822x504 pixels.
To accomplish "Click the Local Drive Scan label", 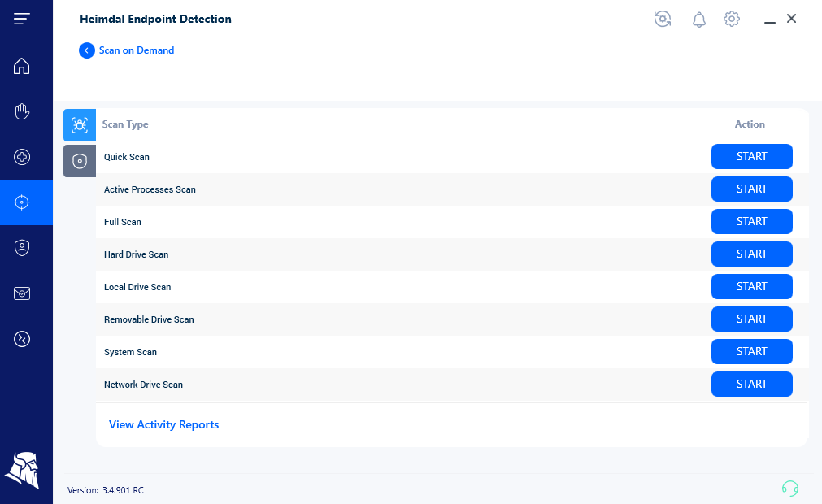I will pyautogui.click(x=137, y=287).
